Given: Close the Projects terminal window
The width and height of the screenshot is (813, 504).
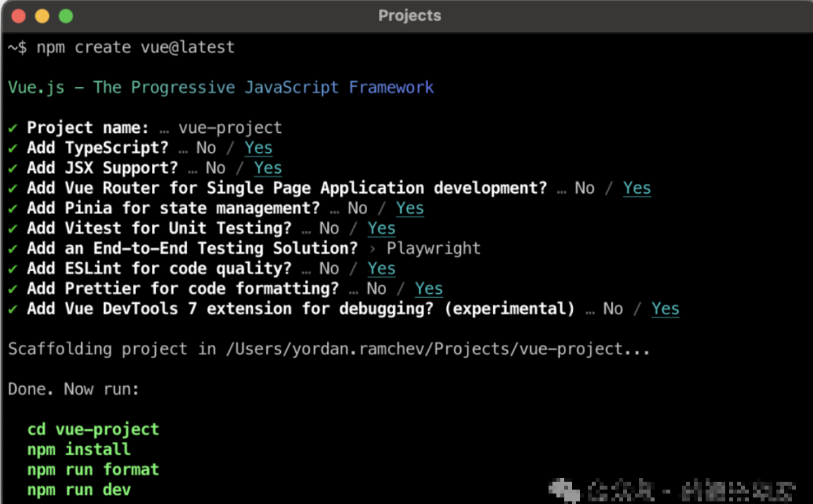Looking at the screenshot, I should [18, 16].
